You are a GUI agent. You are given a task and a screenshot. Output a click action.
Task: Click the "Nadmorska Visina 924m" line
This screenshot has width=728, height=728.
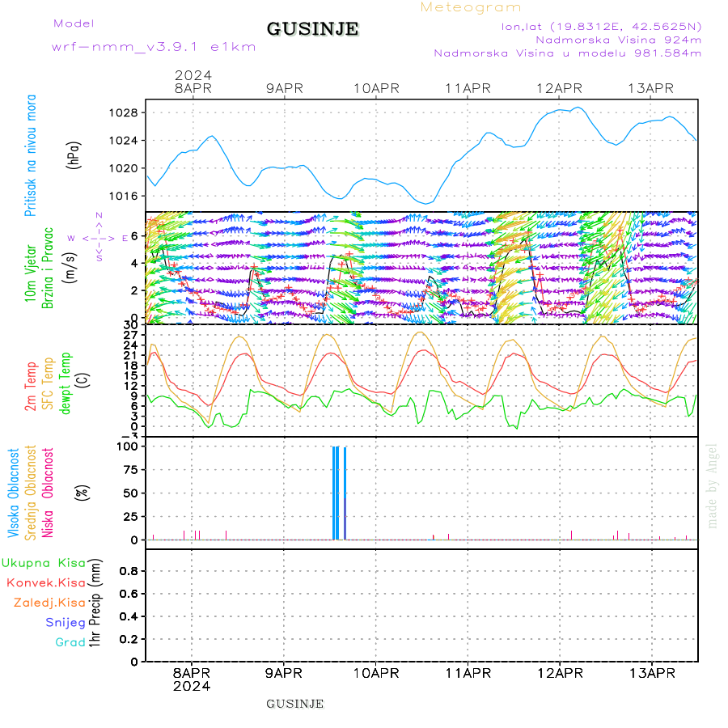(x=619, y=40)
